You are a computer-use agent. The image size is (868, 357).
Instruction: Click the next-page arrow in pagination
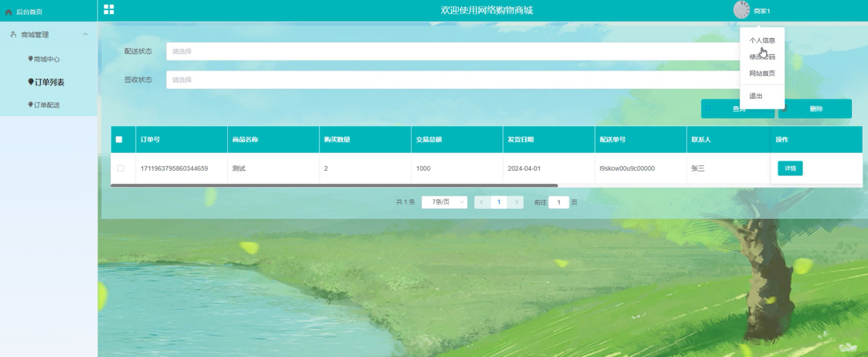516,202
